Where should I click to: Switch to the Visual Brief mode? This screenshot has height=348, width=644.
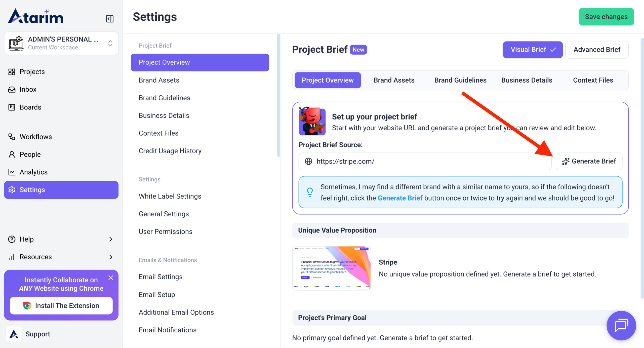[x=532, y=50]
